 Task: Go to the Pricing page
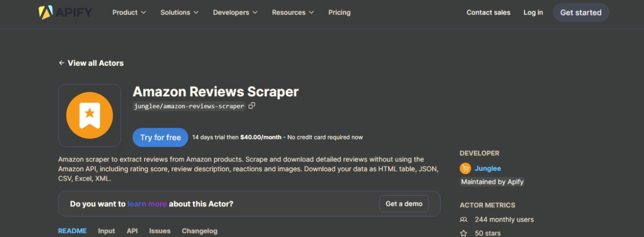[339, 12]
